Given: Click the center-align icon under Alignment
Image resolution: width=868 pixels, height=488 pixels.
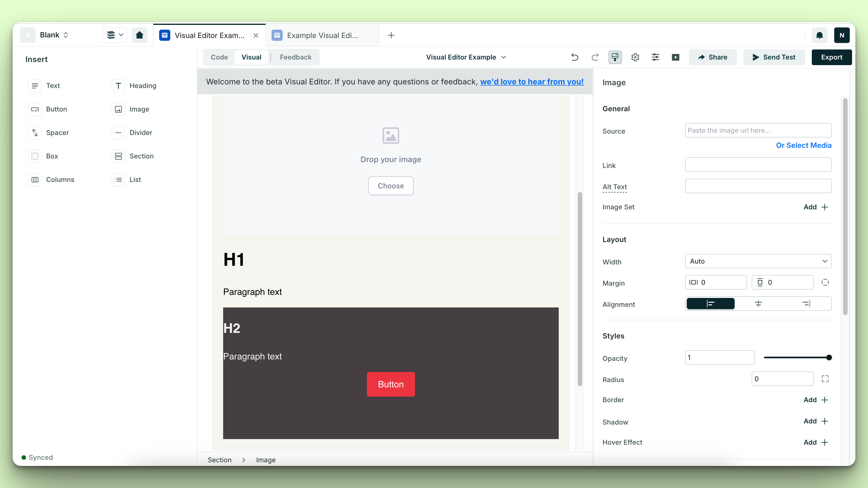Looking at the screenshot, I should tap(758, 304).
